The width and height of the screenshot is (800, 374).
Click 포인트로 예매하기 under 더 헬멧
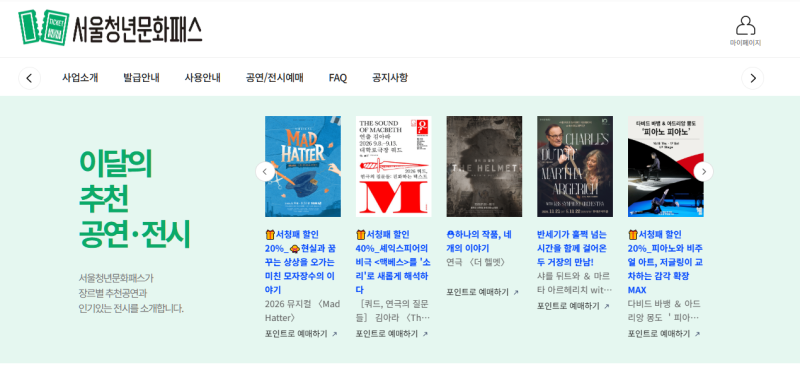[478, 292]
